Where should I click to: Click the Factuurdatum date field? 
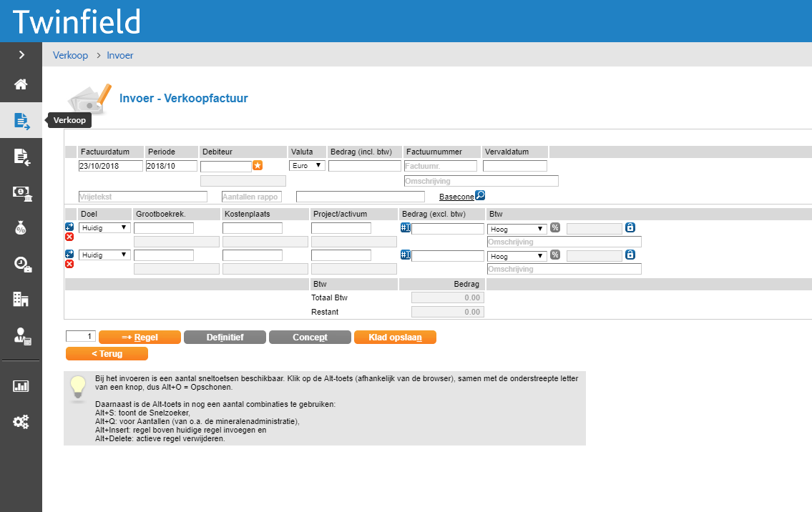[110, 166]
